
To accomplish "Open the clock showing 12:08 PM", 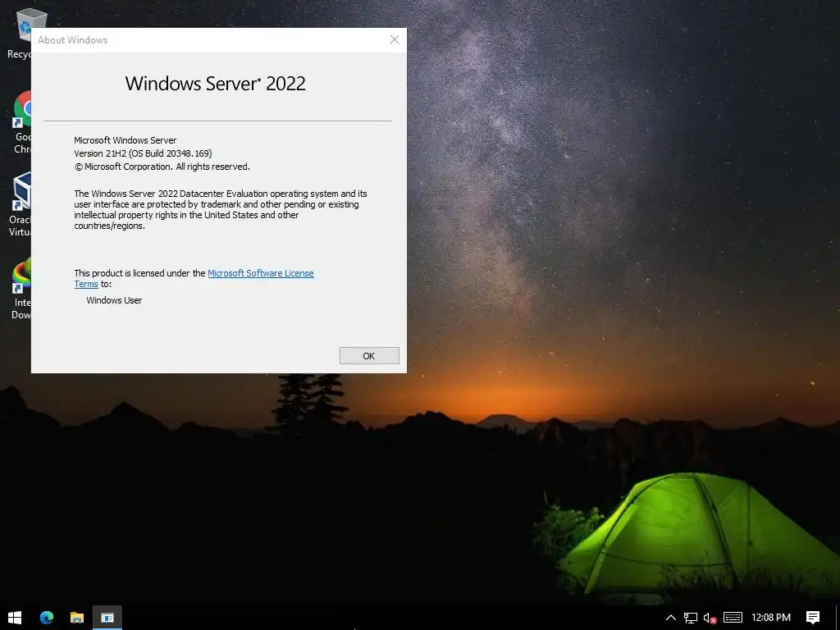I will pyautogui.click(x=771, y=618).
